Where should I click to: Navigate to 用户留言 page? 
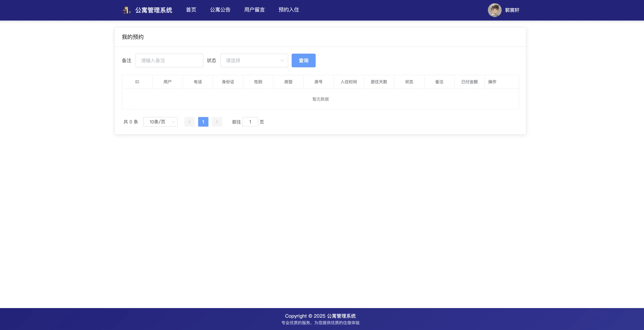pyautogui.click(x=254, y=10)
